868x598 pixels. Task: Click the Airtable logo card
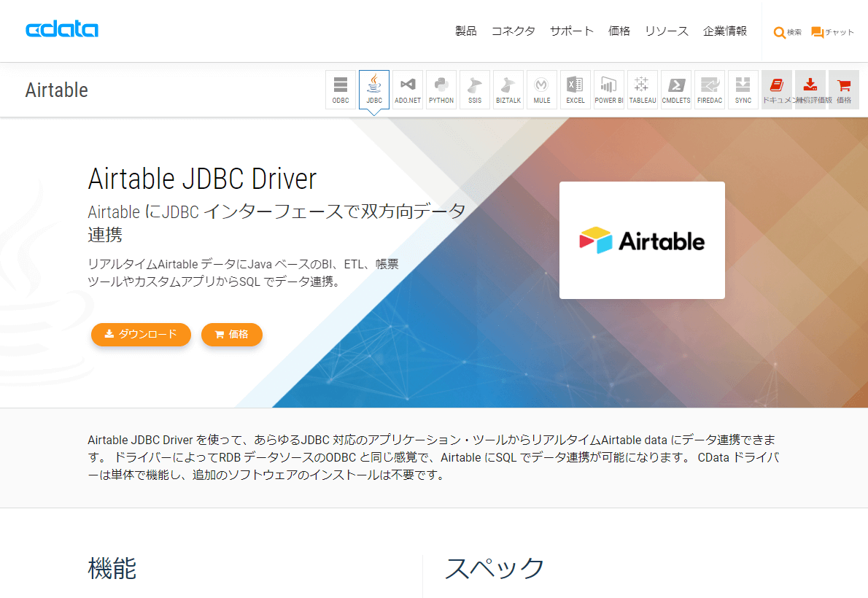tap(642, 241)
